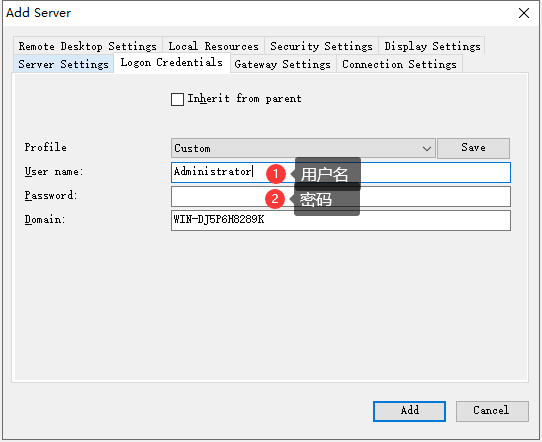Click the red number 1 annotation marker
This screenshot has height=442, width=542.
tap(275, 173)
